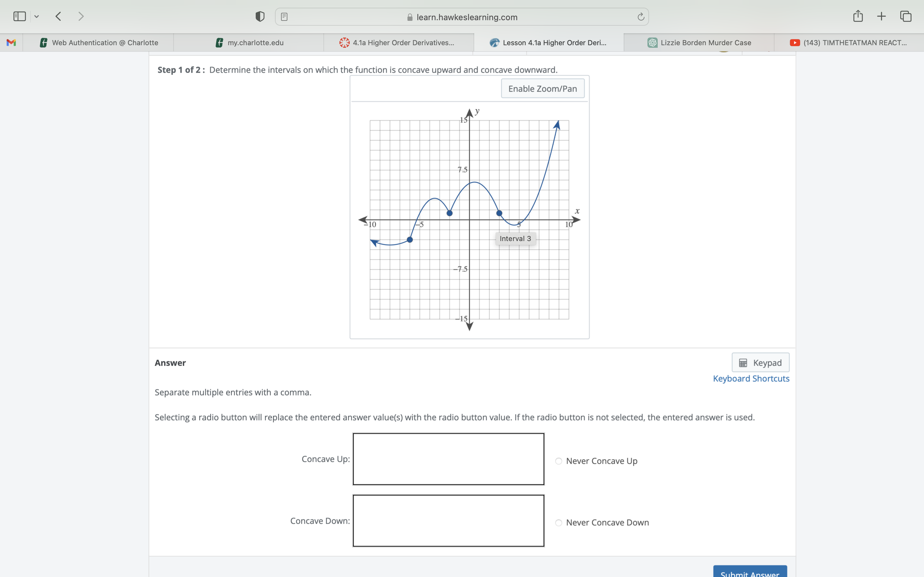Image resolution: width=924 pixels, height=577 pixels.
Task: Click the Share icon in toolbar
Action: click(858, 16)
